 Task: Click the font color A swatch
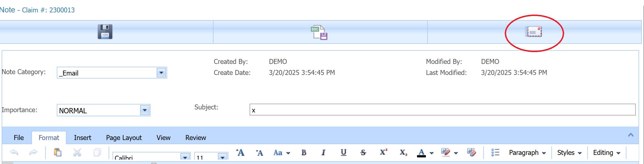[x=421, y=152]
